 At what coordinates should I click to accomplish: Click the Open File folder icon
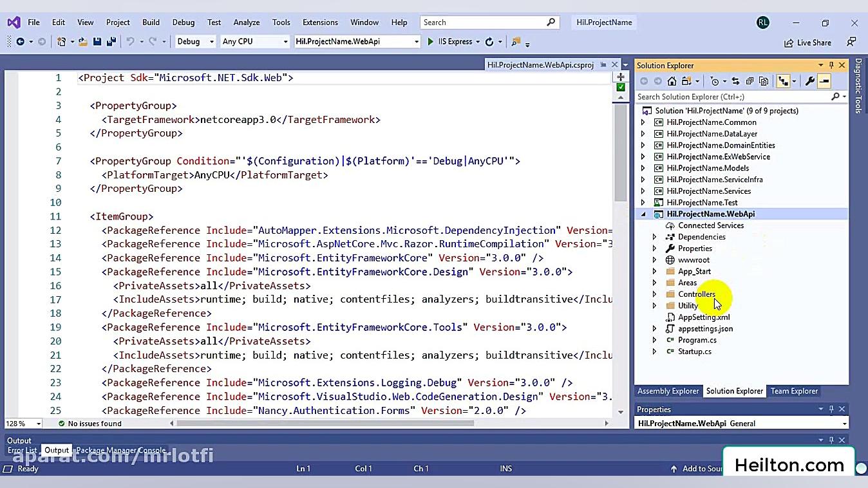[83, 42]
